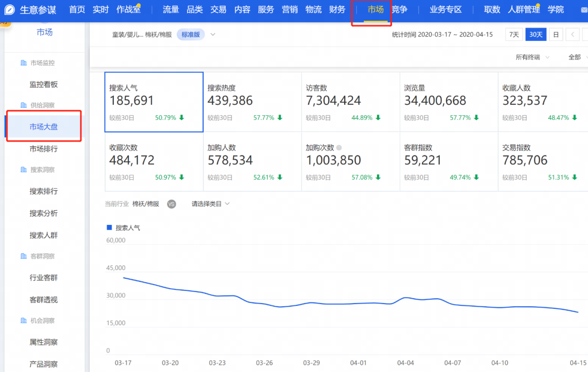The image size is (588, 372).
Task: Click the 市场监控 section icon
Action: pos(24,63)
